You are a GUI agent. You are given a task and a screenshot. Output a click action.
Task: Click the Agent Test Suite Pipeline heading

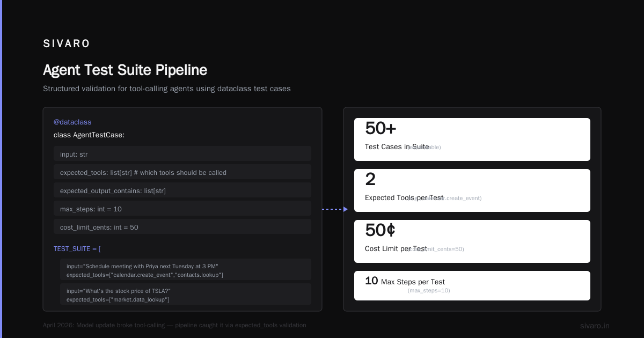pos(125,70)
